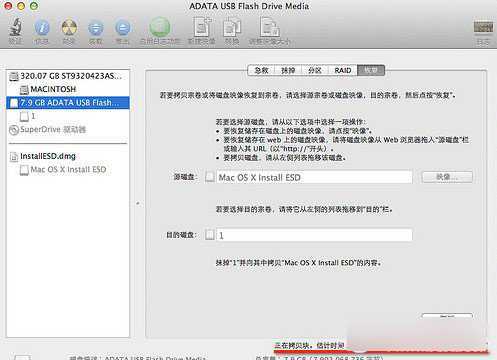
Task: Select Mac OS X Install ESD sidebar volume
Action: 68,170
